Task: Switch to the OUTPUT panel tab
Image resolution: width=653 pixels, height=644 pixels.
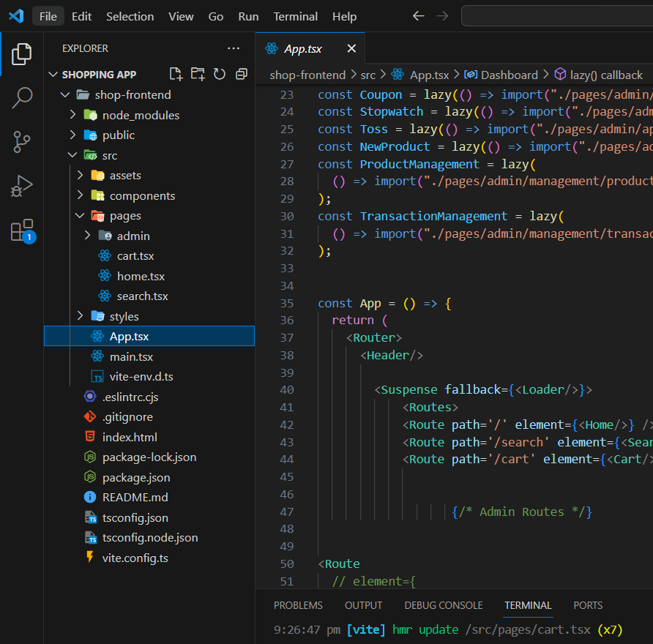Action: pos(364,605)
